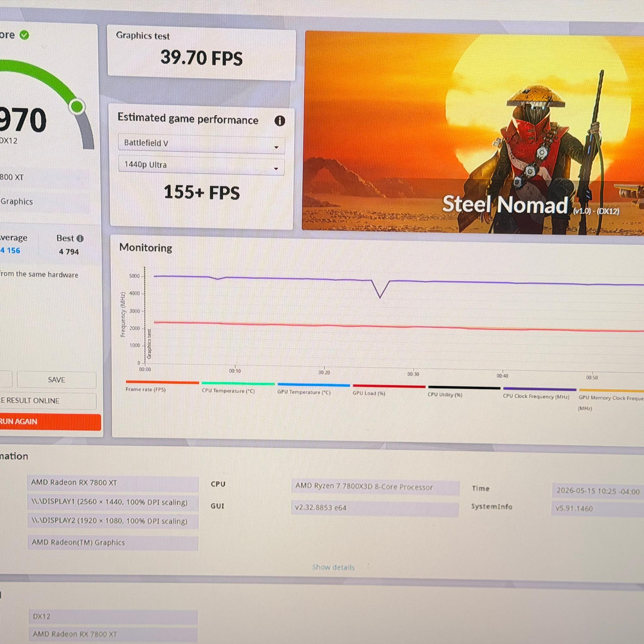Toggle the GPU Load (%) legend item

[389, 390]
